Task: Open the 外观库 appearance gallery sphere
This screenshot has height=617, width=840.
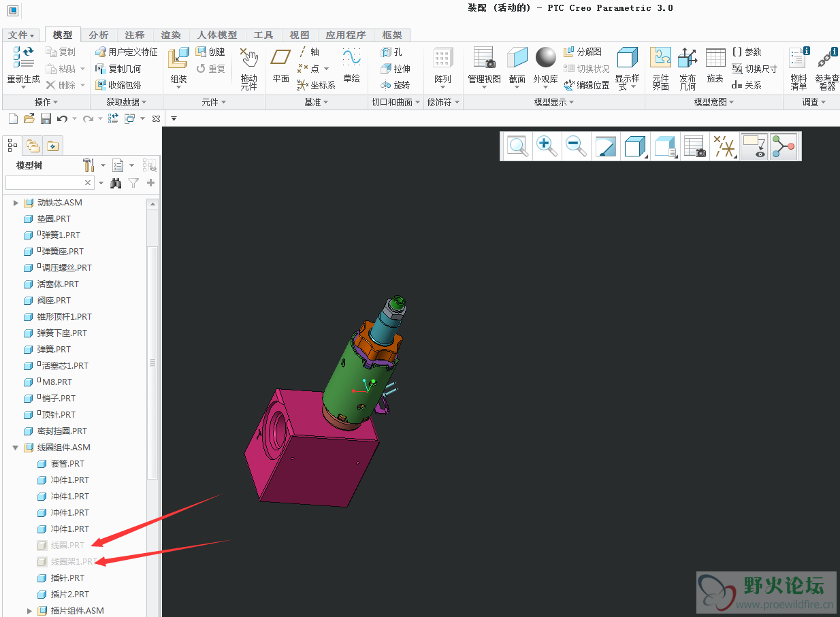Action: 546,58
